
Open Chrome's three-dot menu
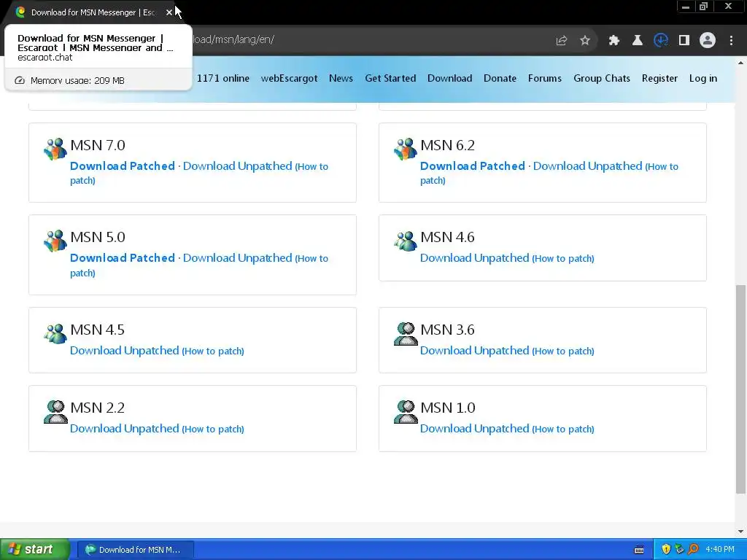[x=731, y=41]
